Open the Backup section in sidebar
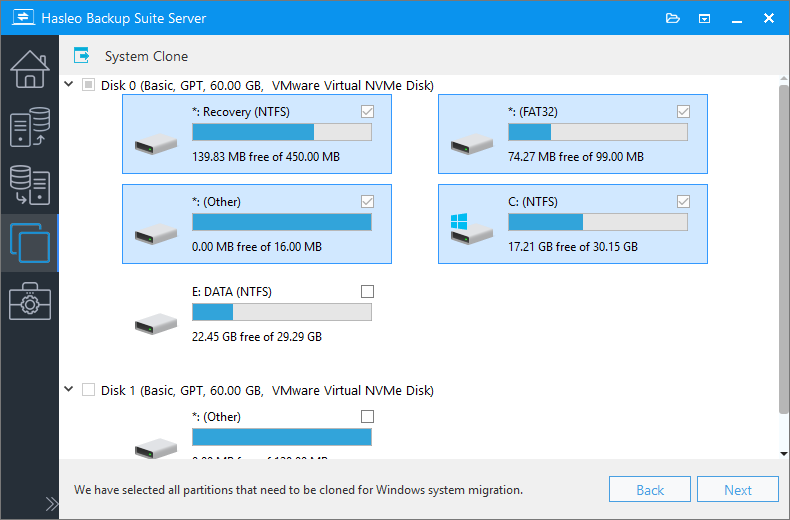This screenshot has height=520, width=790. 30,127
